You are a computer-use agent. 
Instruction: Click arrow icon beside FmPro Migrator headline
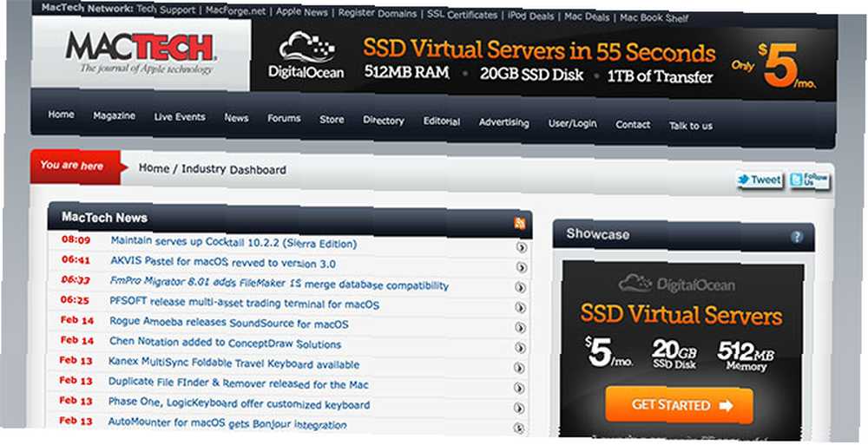click(520, 287)
